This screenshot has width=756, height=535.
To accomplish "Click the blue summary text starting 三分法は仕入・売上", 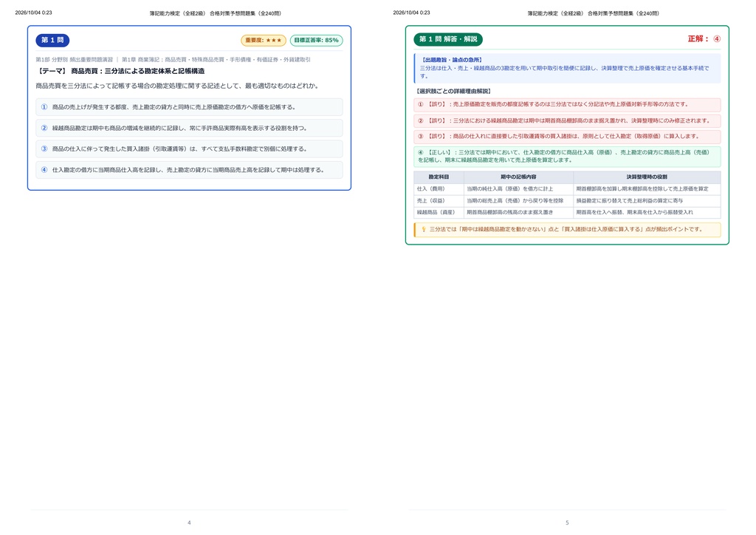I will click(x=565, y=72).
